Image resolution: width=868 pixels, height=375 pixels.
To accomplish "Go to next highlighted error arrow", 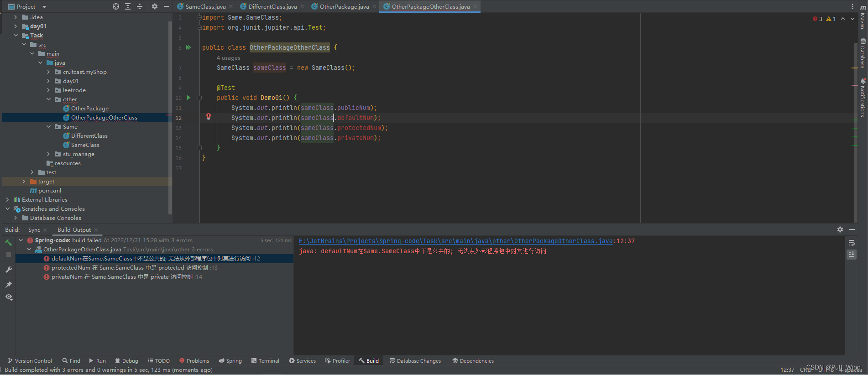I will (852, 19).
